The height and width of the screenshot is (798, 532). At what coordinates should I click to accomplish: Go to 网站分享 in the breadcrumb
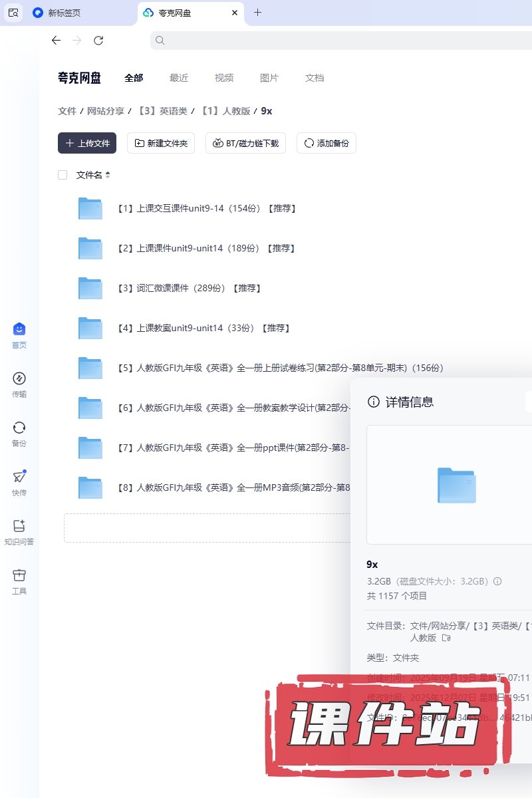coord(106,111)
